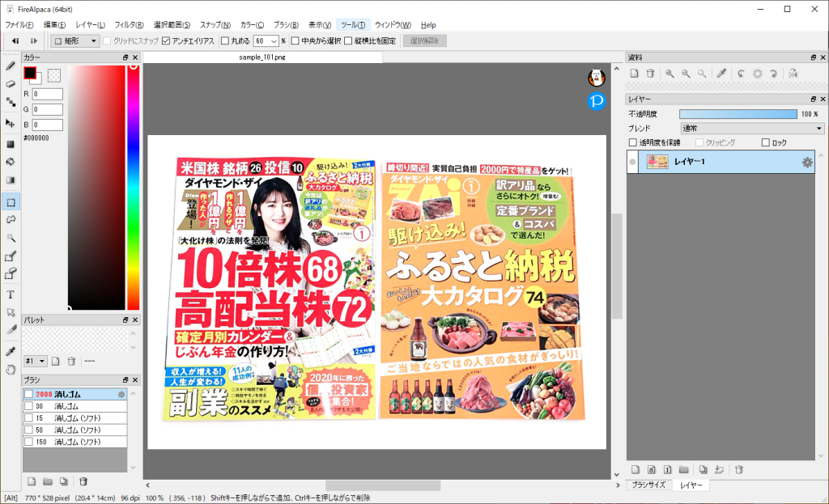Open the ブレンド mode dropdown
Image resolution: width=829 pixels, height=504 pixels.
pos(752,129)
